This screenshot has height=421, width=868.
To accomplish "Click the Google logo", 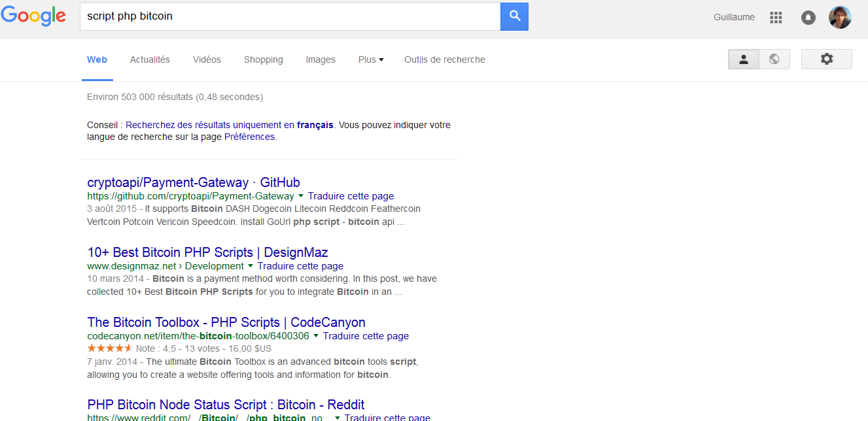I will pyautogui.click(x=33, y=16).
